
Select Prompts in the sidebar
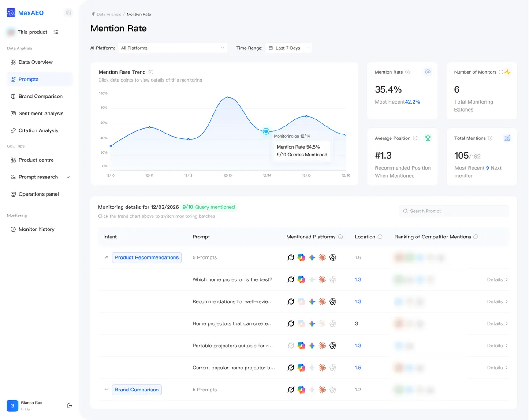[40, 79]
